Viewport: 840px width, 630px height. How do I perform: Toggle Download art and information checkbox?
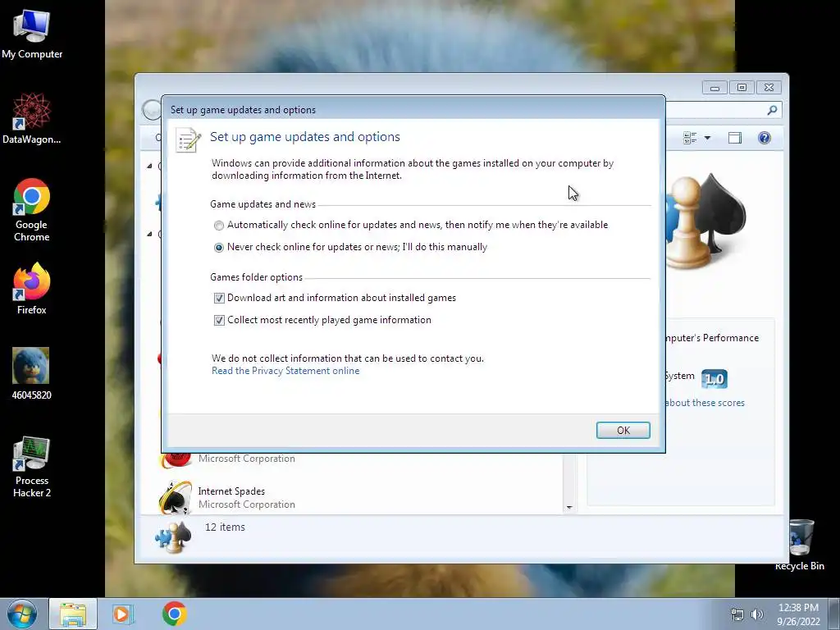pyautogui.click(x=219, y=298)
